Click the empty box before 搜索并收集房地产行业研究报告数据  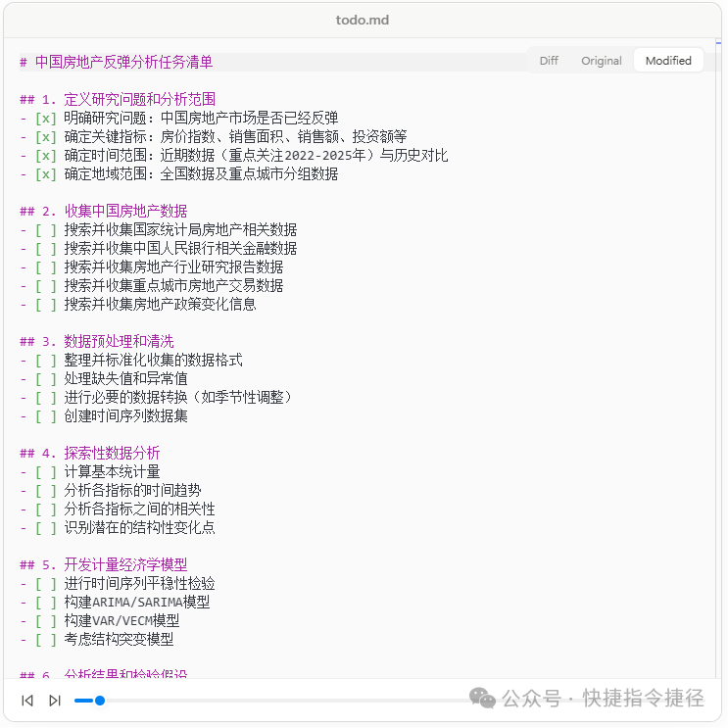click(45, 267)
